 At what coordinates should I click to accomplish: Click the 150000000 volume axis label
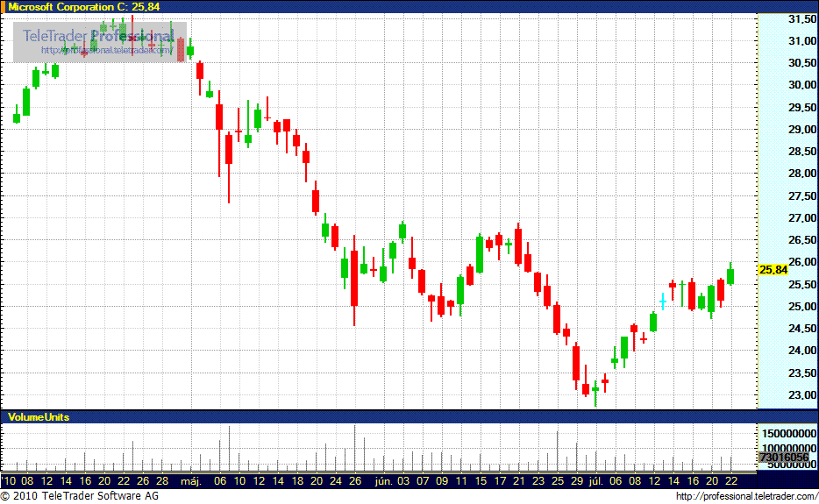coord(788,434)
